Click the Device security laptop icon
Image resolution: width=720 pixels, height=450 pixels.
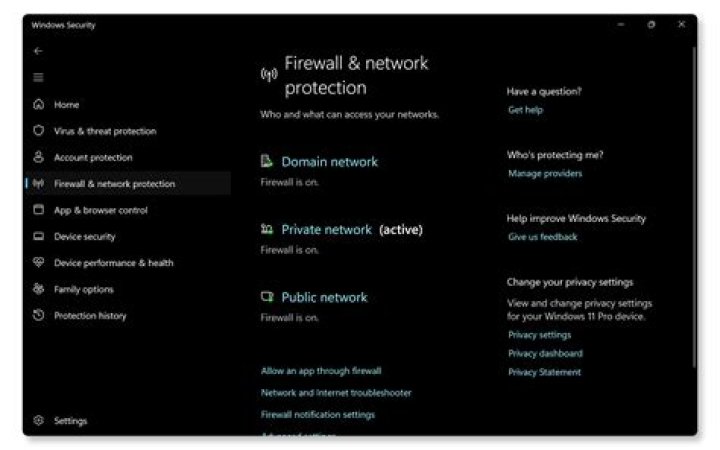(x=38, y=237)
